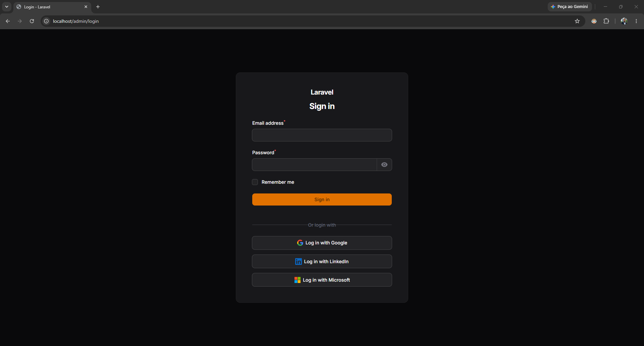Toggle password visibility eye icon

384,165
